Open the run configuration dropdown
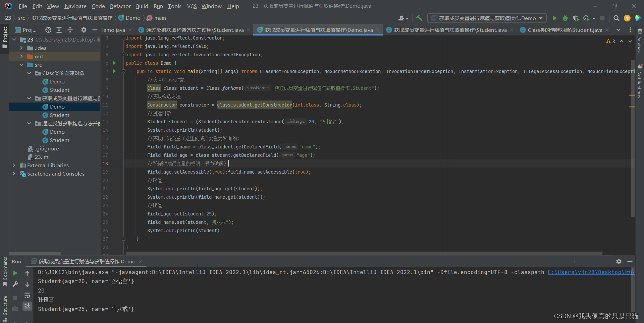The image size is (644, 323). (x=487, y=18)
